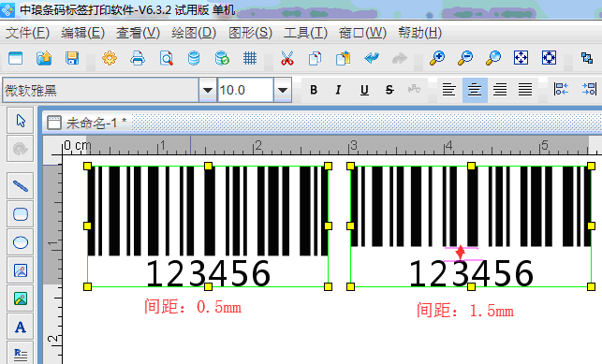Toggle Italic formatting

click(x=338, y=90)
